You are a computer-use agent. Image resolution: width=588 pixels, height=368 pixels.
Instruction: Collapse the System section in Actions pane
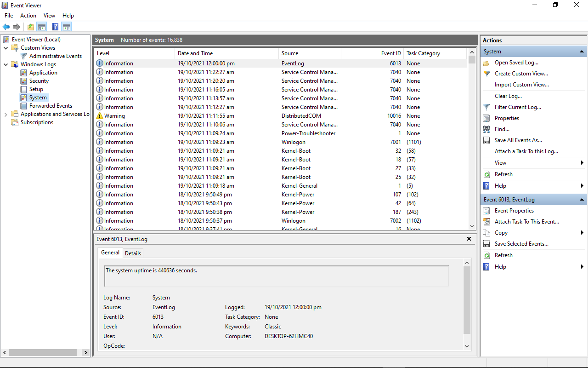[x=582, y=52]
